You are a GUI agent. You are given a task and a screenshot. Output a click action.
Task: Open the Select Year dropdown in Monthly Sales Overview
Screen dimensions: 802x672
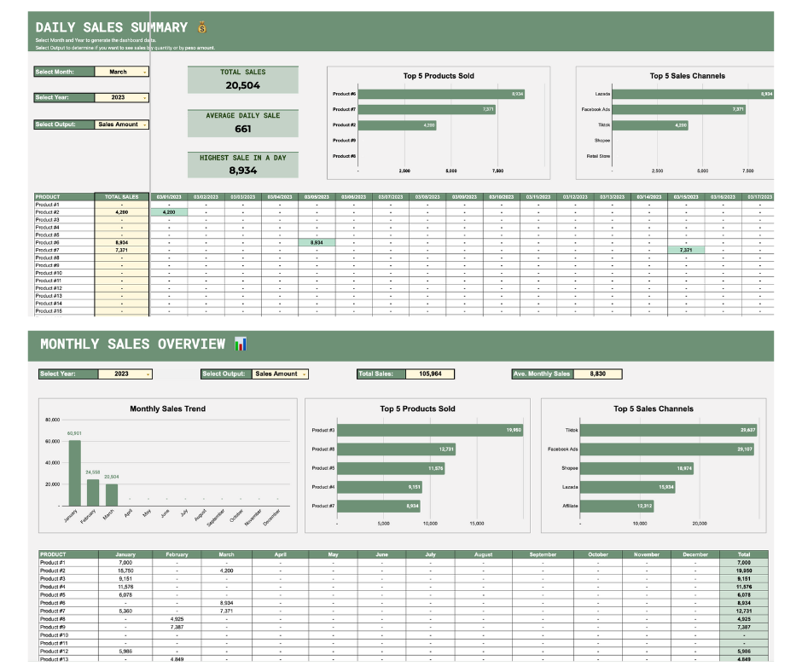pyautogui.click(x=125, y=374)
